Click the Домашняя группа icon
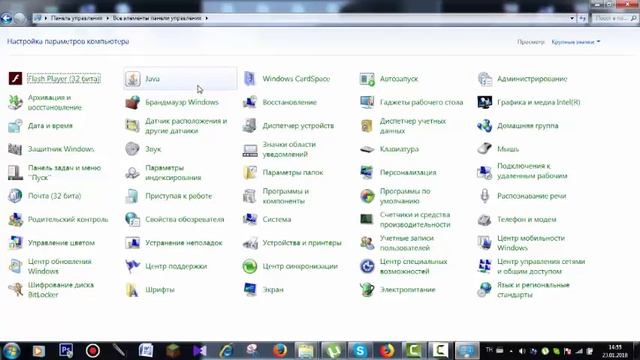Screen dimensions: 640x360 pyautogui.click(x=484, y=126)
